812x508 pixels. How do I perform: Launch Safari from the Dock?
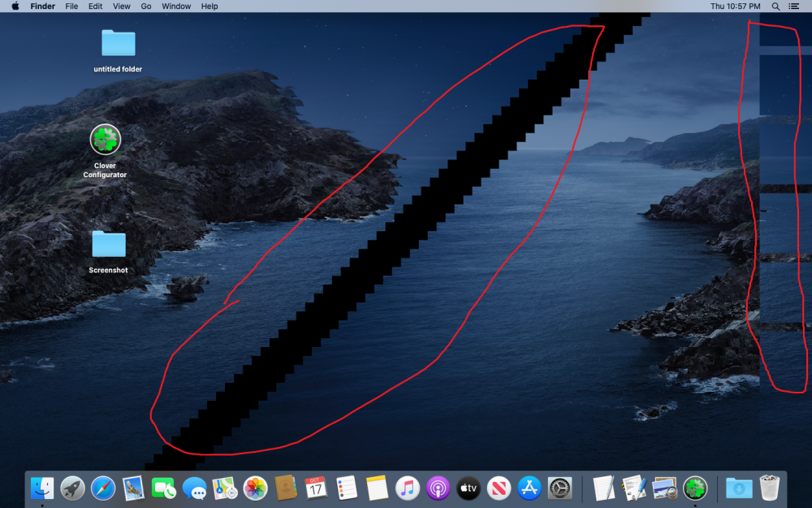(x=103, y=488)
